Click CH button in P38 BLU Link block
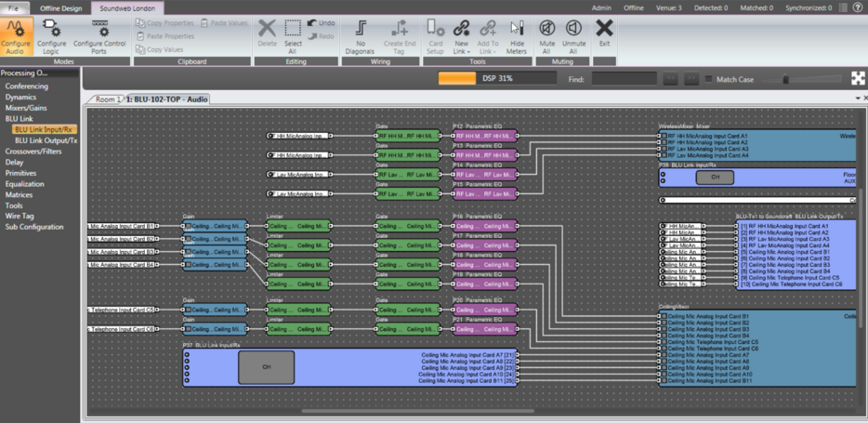 (x=715, y=178)
